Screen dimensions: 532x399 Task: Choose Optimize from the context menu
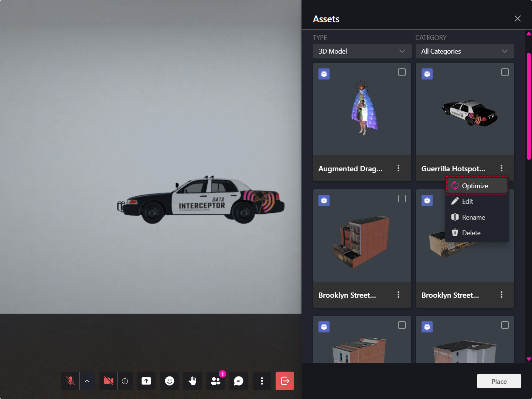click(475, 186)
